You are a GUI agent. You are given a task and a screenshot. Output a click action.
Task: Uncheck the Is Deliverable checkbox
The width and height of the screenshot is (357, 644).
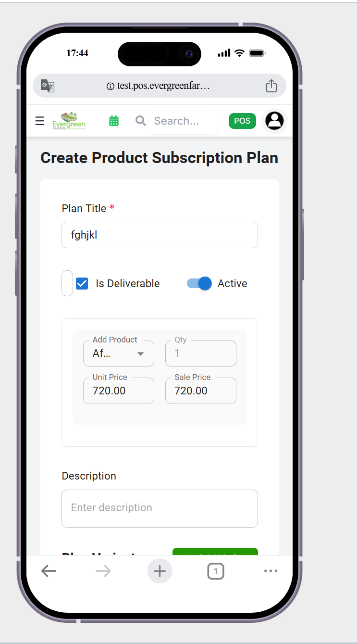(x=82, y=283)
